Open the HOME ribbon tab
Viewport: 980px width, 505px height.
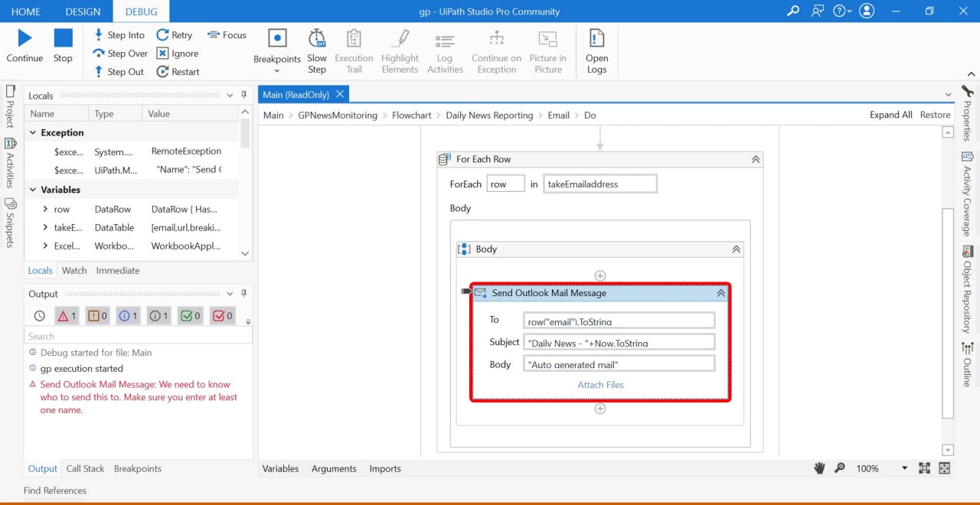pos(26,11)
